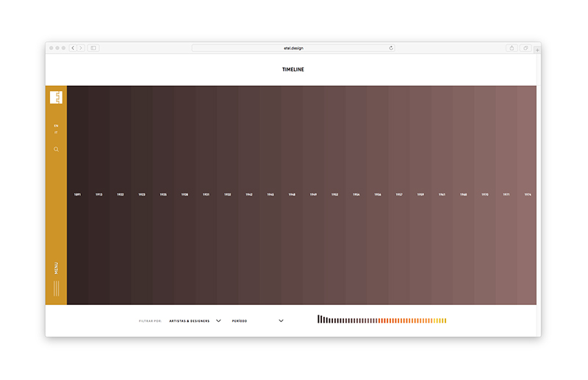The width and height of the screenshot is (588, 380).
Task: Select the 1956 year marker
Action: coord(378,195)
